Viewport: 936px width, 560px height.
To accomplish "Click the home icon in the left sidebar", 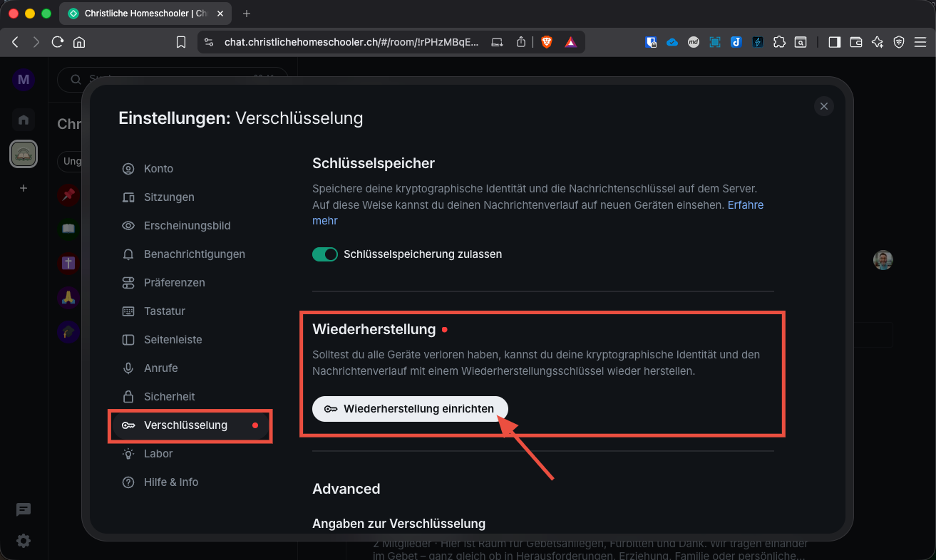I will tap(23, 119).
